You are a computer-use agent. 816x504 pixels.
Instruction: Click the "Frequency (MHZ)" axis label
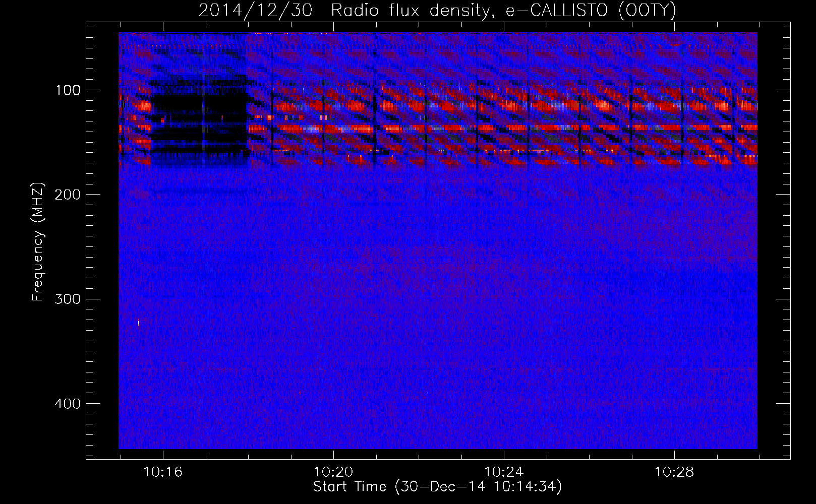pyautogui.click(x=38, y=242)
